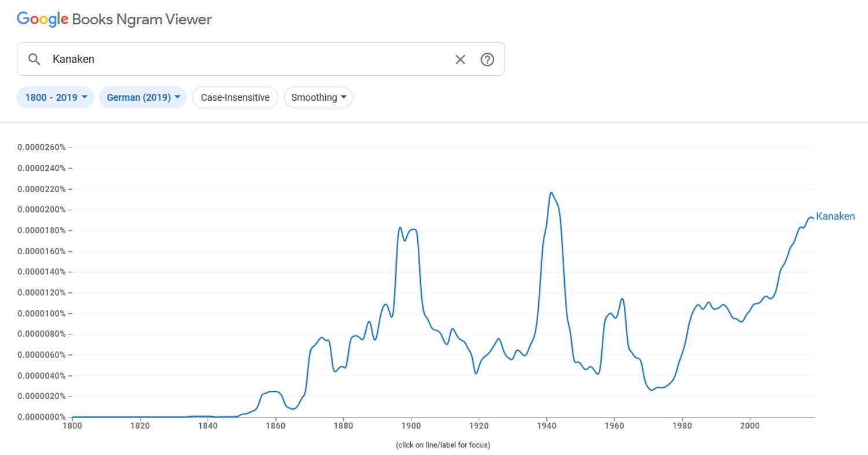Click the 1980 x-axis year label

click(x=682, y=425)
